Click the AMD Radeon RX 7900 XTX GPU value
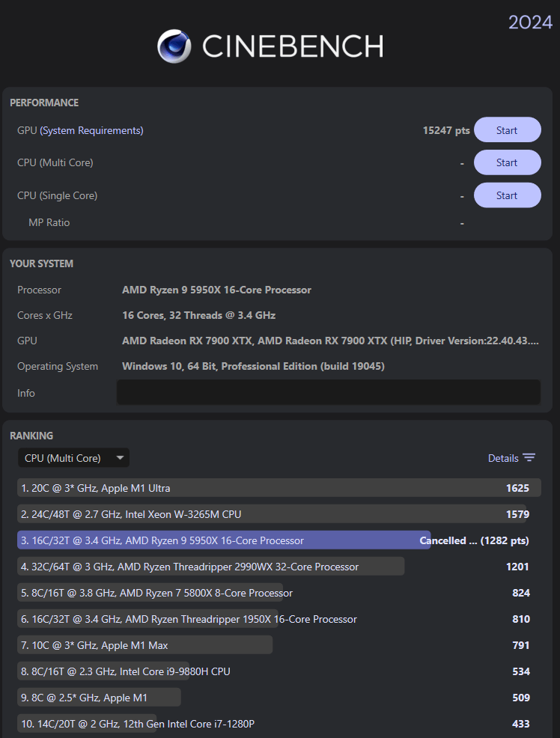The image size is (560, 738). (330, 341)
